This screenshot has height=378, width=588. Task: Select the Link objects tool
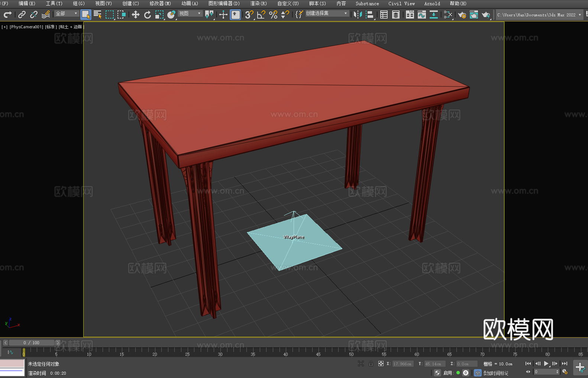pyautogui.click(x=22, y=14)
